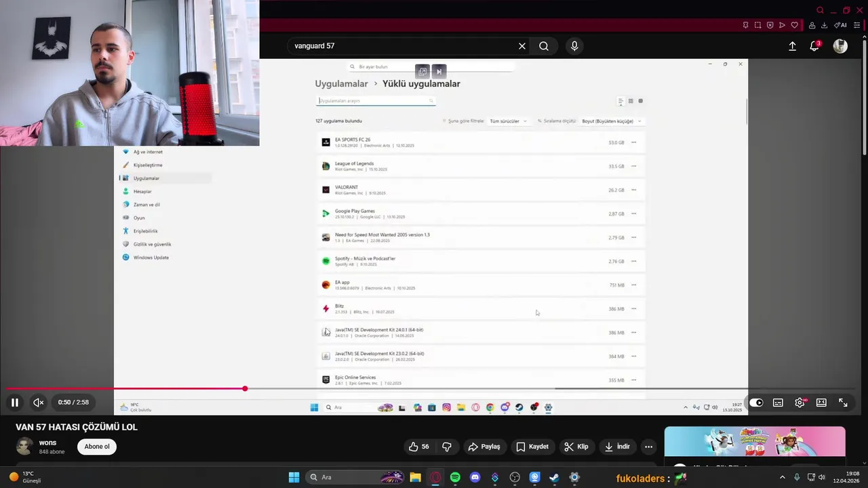Click the Klip button
868x488 pixels.
pos(576,447)
